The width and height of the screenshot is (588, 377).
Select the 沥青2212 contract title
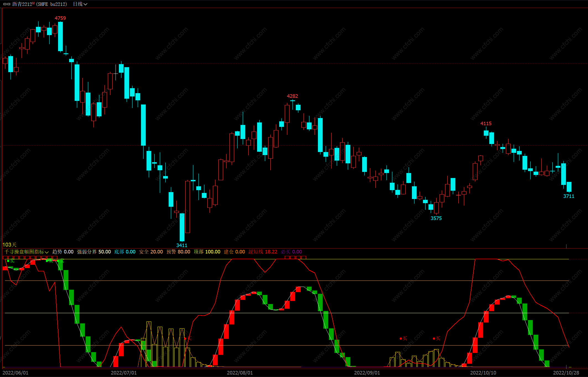click(22, 4)
